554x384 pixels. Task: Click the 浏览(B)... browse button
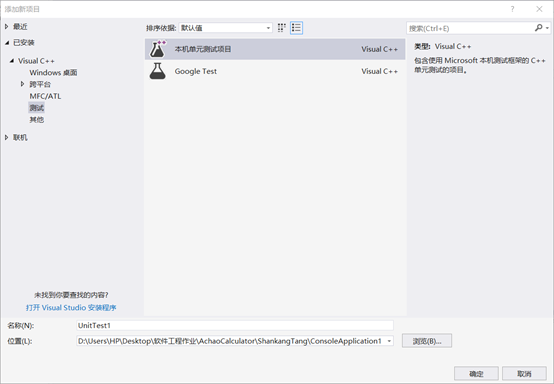pos(427,341)
